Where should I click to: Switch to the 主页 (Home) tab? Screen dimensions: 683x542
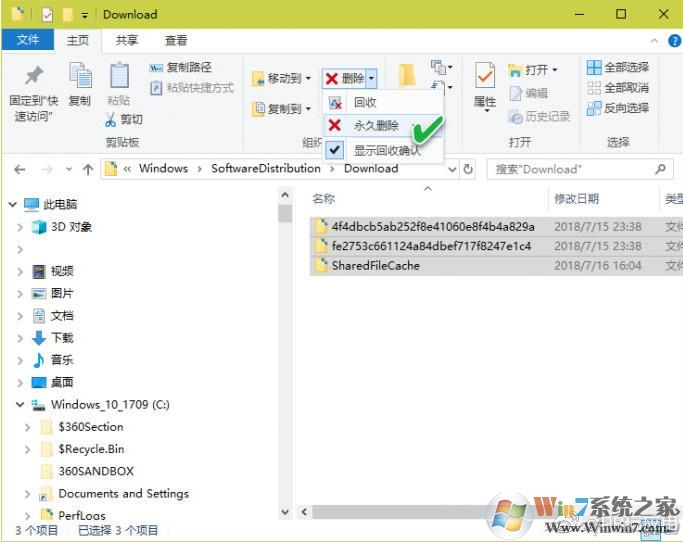[x=78, y=40]
